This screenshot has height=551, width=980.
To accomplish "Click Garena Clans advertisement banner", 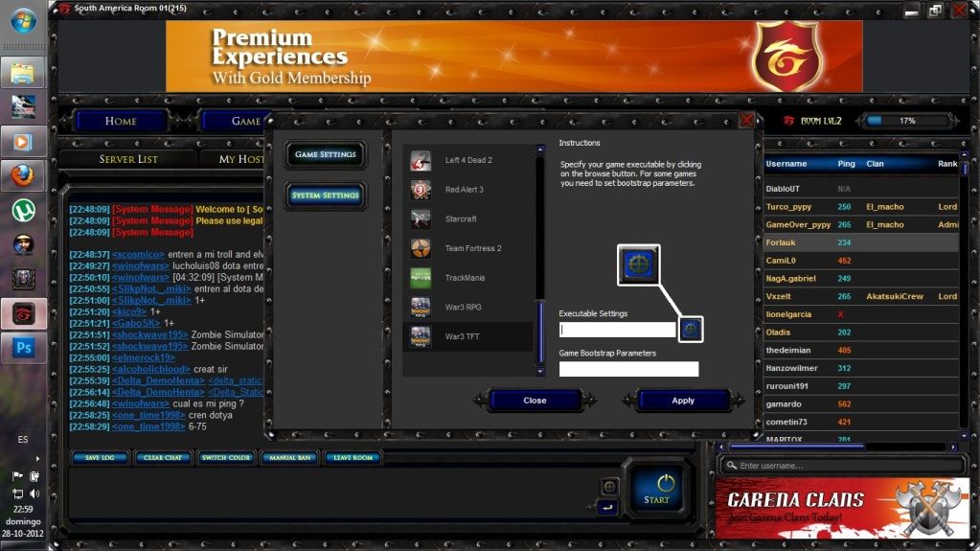I will 842,509.
